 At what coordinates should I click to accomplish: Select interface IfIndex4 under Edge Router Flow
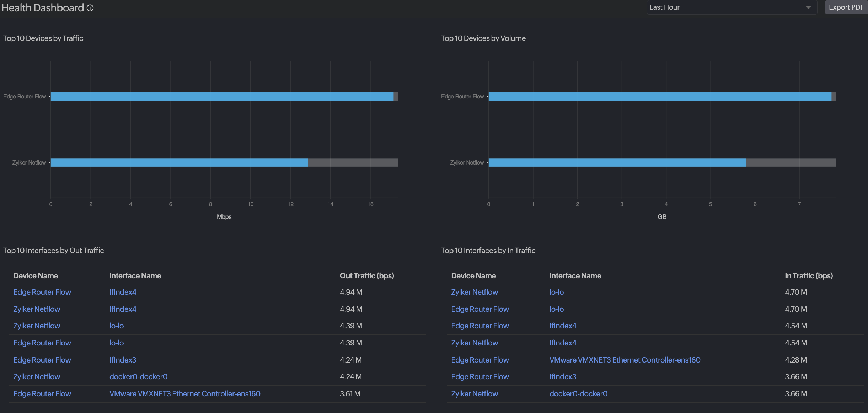(x=123, y=292)
